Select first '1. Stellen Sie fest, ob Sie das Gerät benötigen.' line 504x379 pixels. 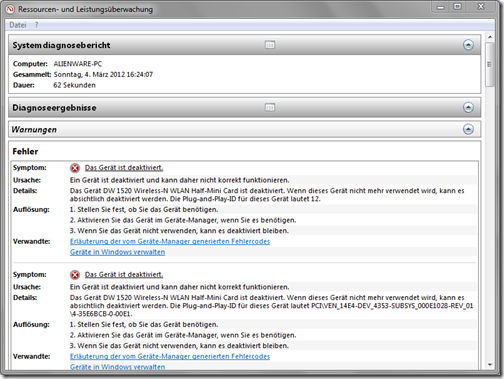(144, 210)
